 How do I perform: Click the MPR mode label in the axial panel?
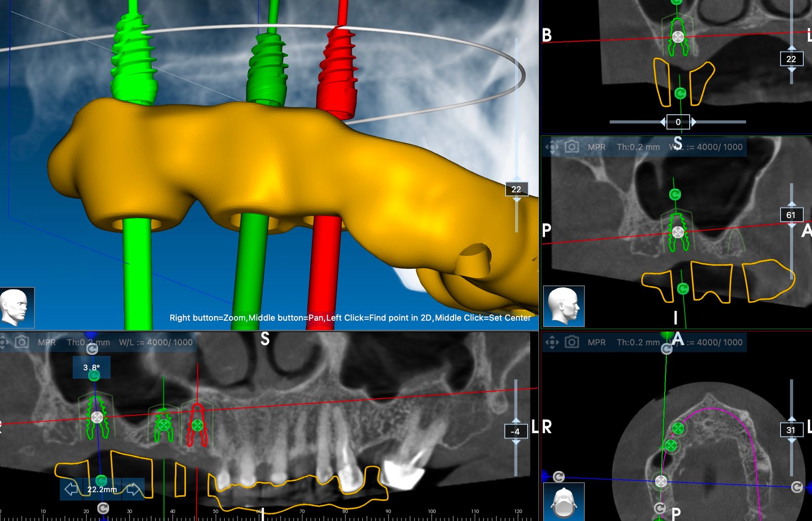pos(596,342)
